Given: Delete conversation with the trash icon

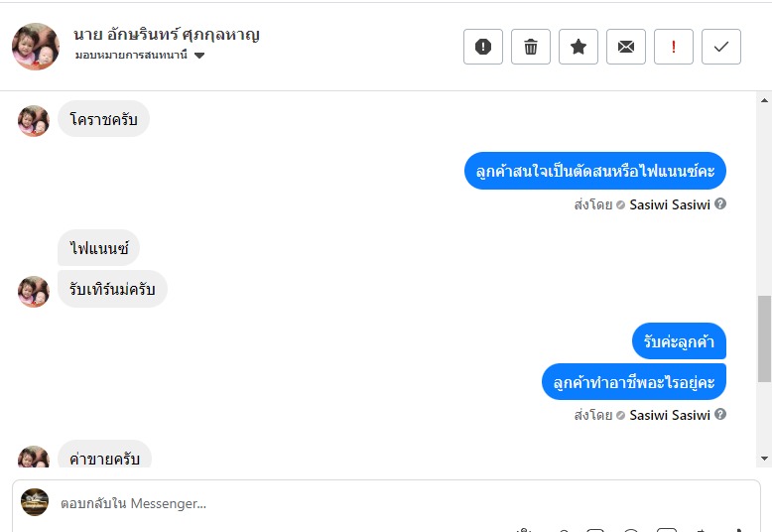Looking at the screenshot, I should pyautogui.click(x=531, y=47).
